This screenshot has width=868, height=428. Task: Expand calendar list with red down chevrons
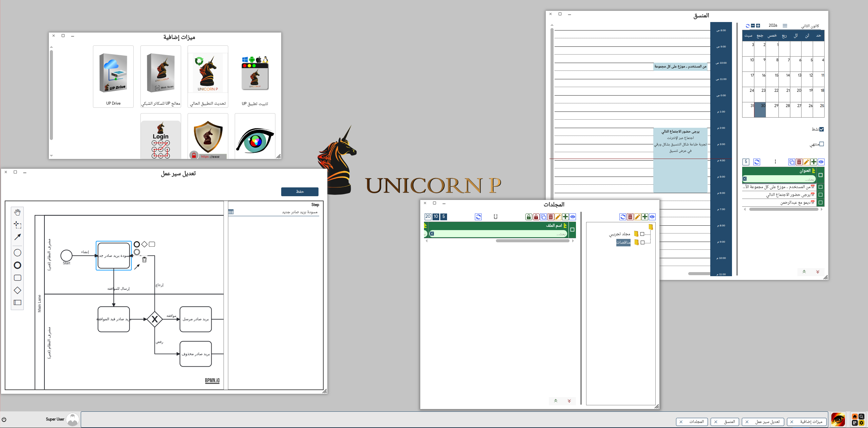coord(817,272)
